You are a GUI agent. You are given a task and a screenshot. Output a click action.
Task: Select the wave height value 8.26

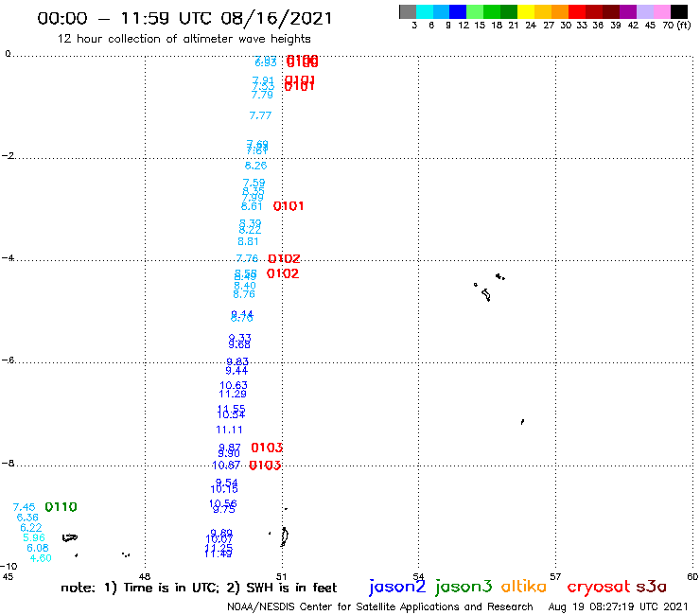click(255, 166)
